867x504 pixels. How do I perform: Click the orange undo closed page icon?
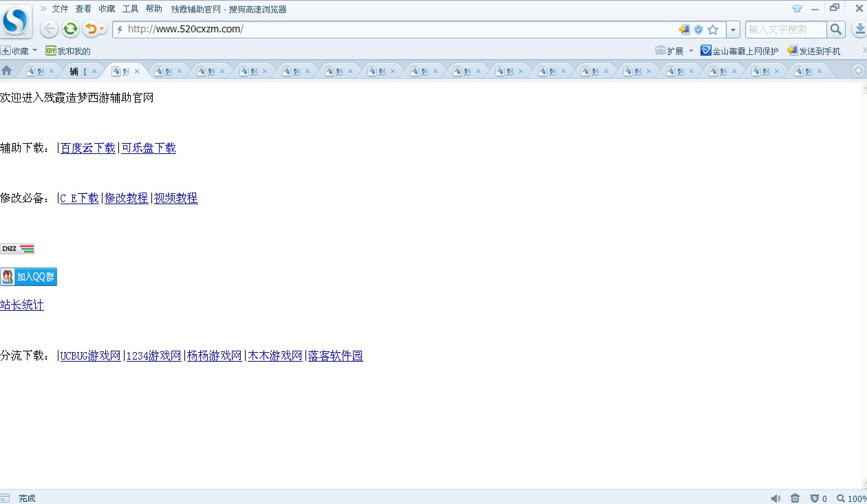(x=90, y=29)
